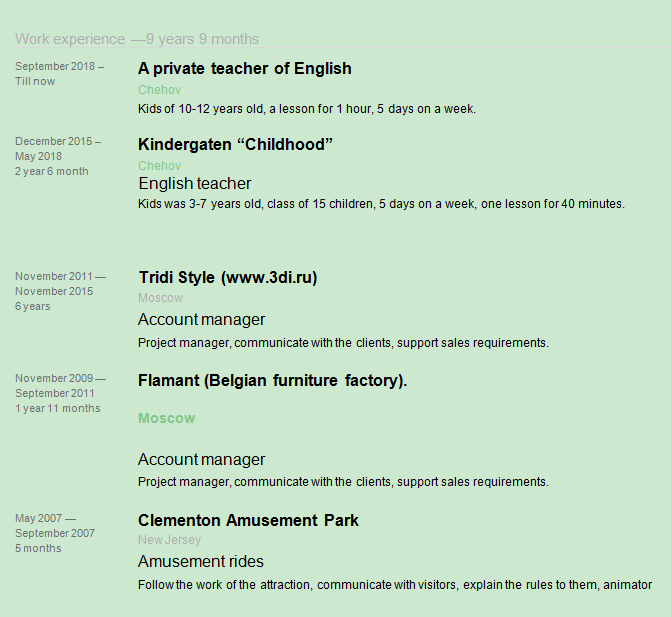Click the "Follow the work of the attraction" description
This screenshot has height=617, width=671.
[395, 585]
